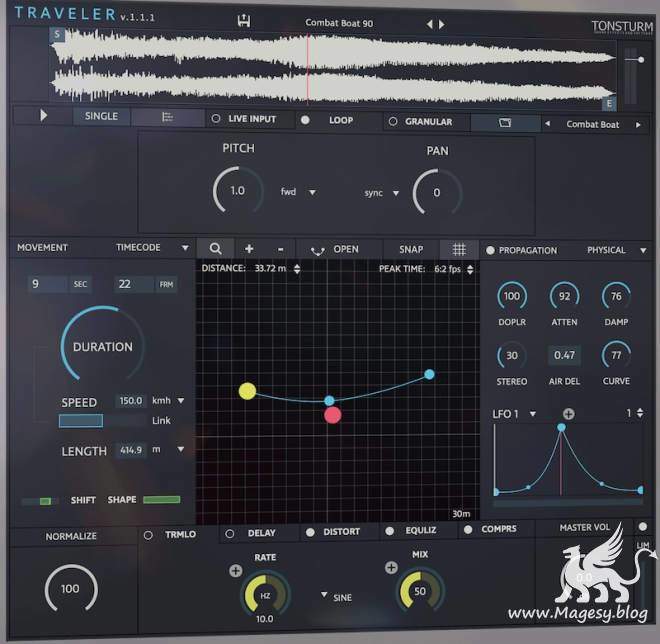Select red listener dot on grid
The height and width of the screenshot is (644, 660).
[333, 415]
